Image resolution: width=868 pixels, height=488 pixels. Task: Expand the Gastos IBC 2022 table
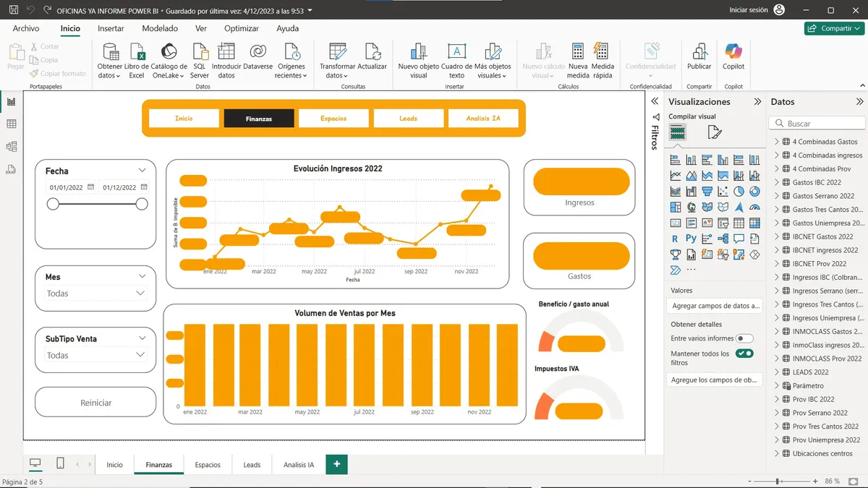click(x=777, y=182)
